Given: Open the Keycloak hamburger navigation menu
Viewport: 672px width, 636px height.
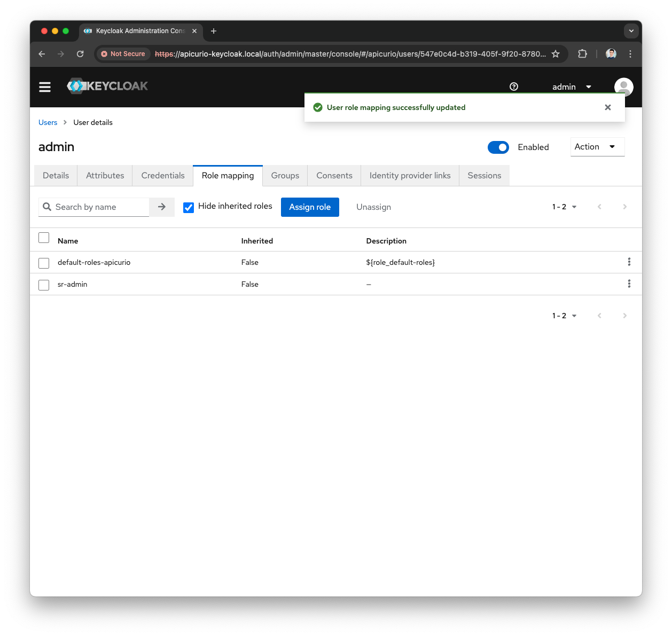Looking at the screenshot, I should tap(45, 87).
